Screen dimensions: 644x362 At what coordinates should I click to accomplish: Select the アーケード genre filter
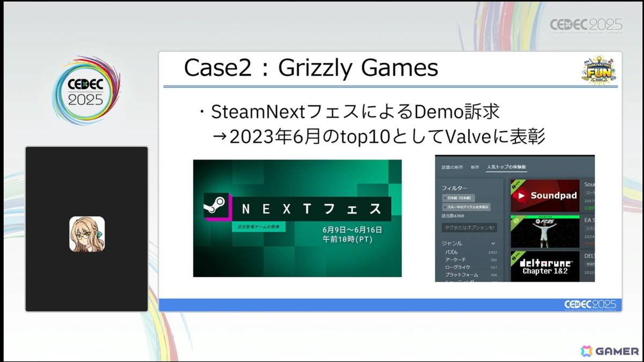[x=455, y=260]
